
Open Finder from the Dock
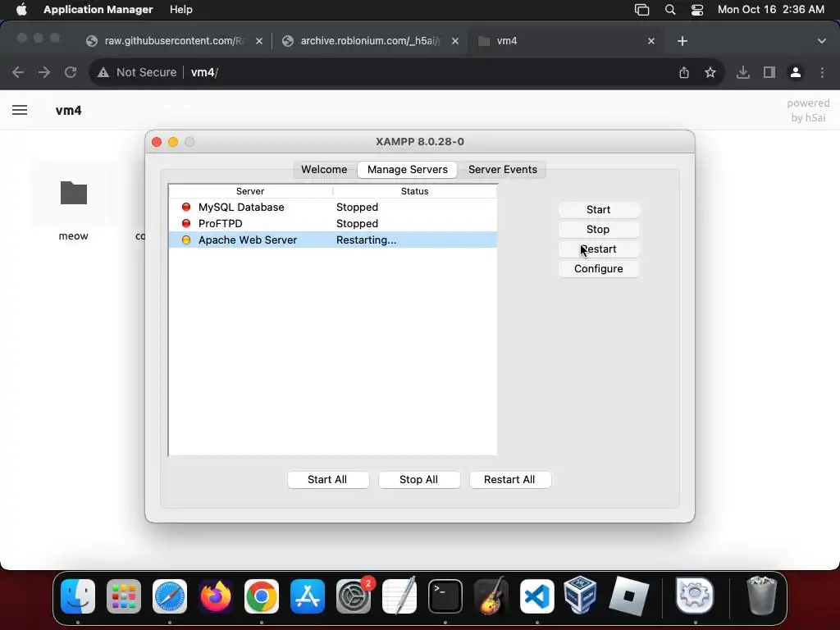point(78,596)
